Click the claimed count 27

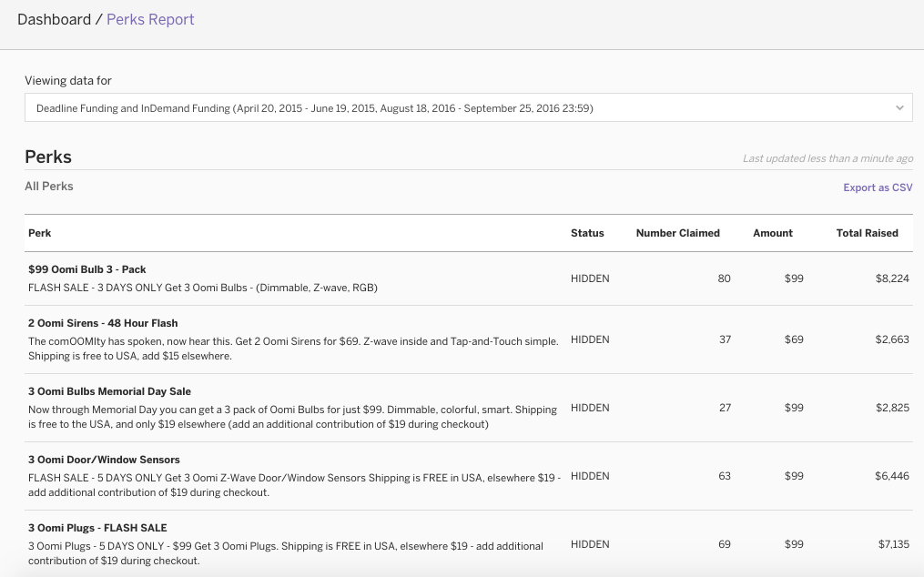(725, 408)
